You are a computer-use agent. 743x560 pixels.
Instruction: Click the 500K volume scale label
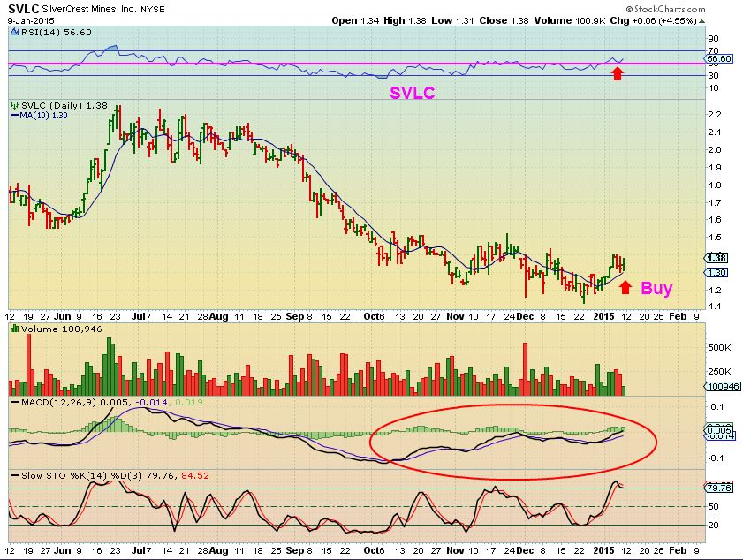[719, 348]
